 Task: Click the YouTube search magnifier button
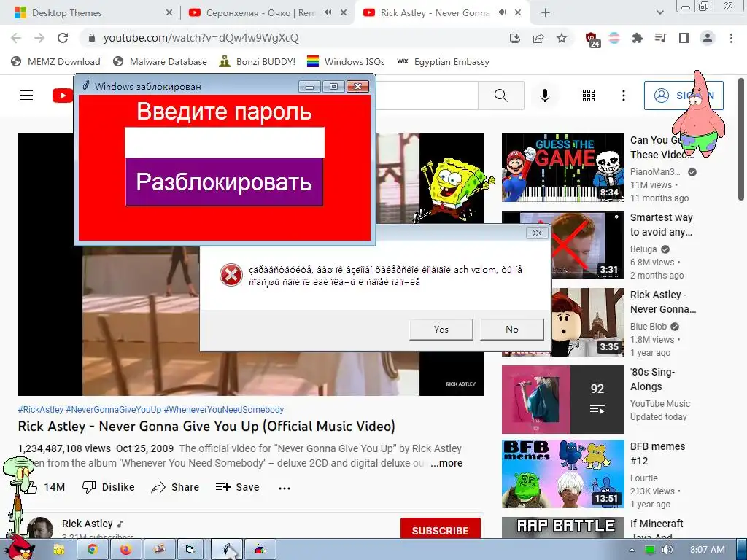tap(501, 96)
